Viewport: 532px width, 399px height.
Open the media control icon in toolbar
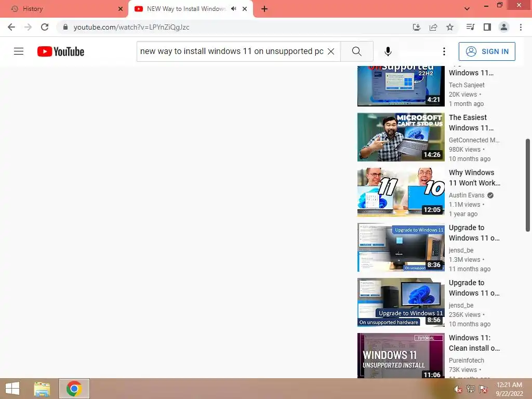pos(470,27)
